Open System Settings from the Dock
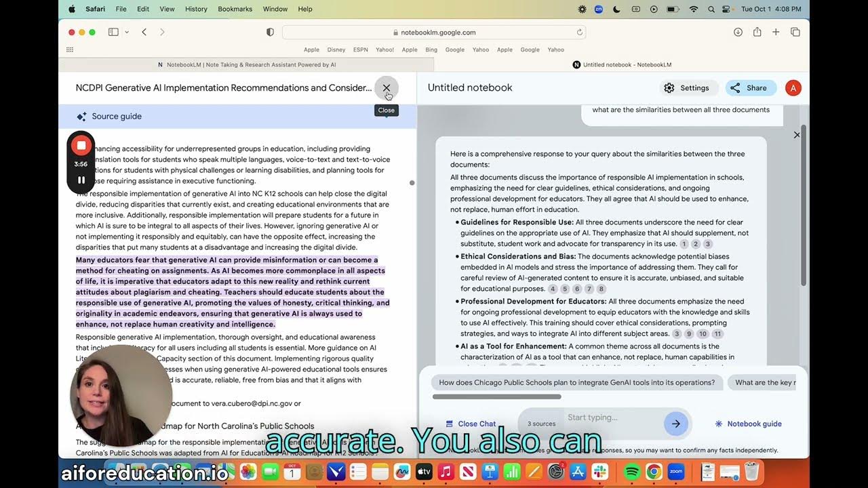Viewport: 868px width, 488px height. [x=556, y=472]
